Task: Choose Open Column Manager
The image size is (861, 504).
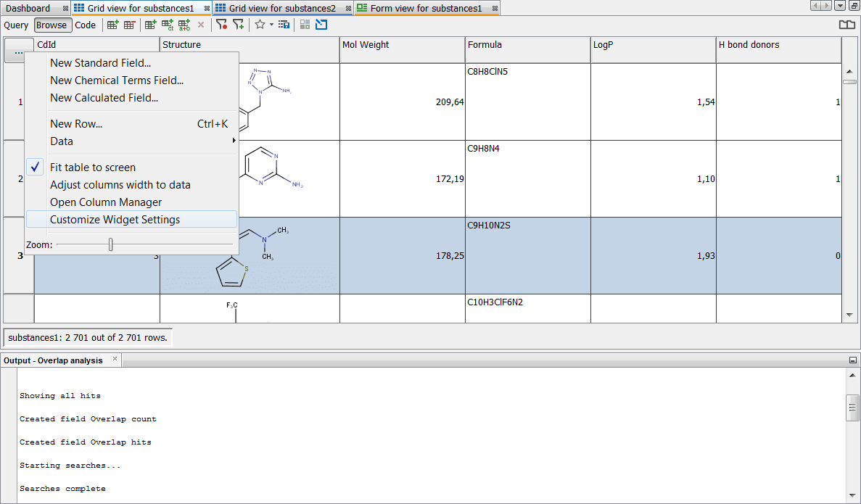Action: click(106, 202)
